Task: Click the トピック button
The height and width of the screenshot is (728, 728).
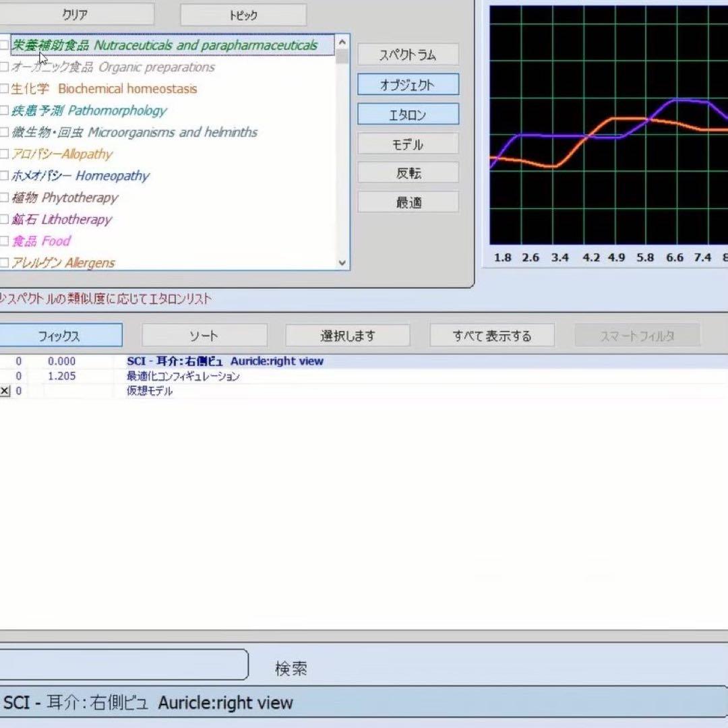Action: tap(243, 15)
